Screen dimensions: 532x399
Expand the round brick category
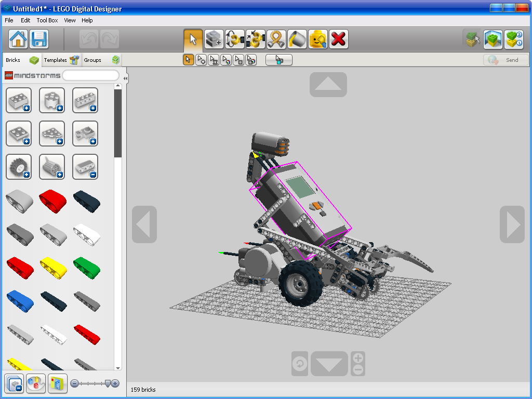coord(52,100)
